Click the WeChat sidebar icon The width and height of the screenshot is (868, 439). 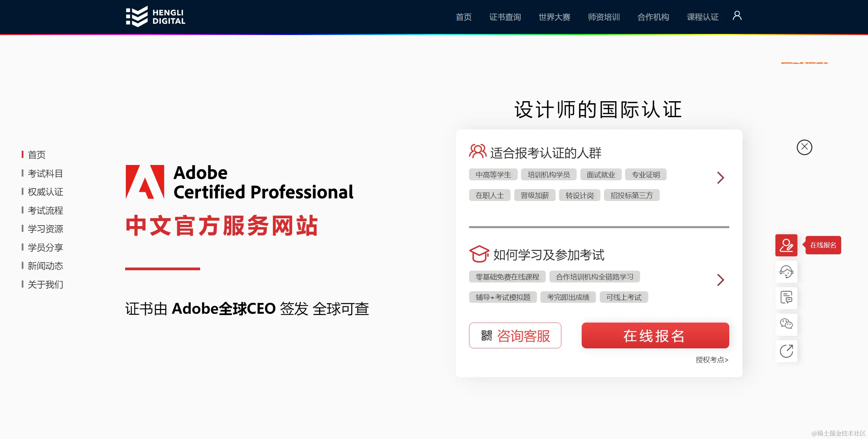786,324
